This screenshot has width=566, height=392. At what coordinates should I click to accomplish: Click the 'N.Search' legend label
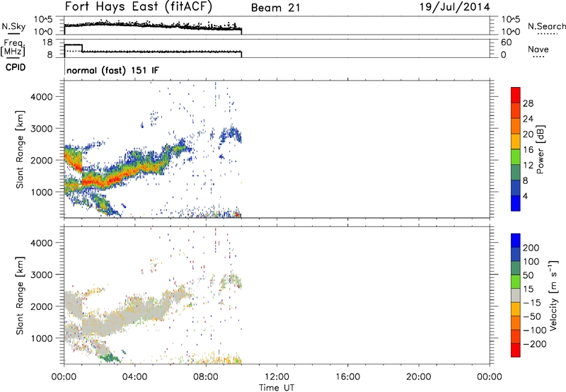click(x=547, y=26)
